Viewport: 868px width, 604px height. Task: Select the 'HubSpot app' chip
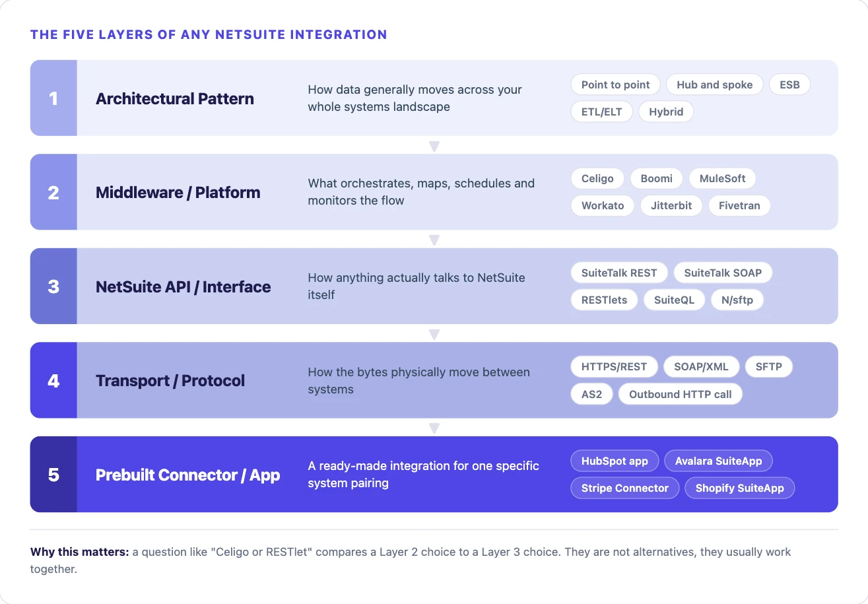pyautogui.click(x=615, y=461)
